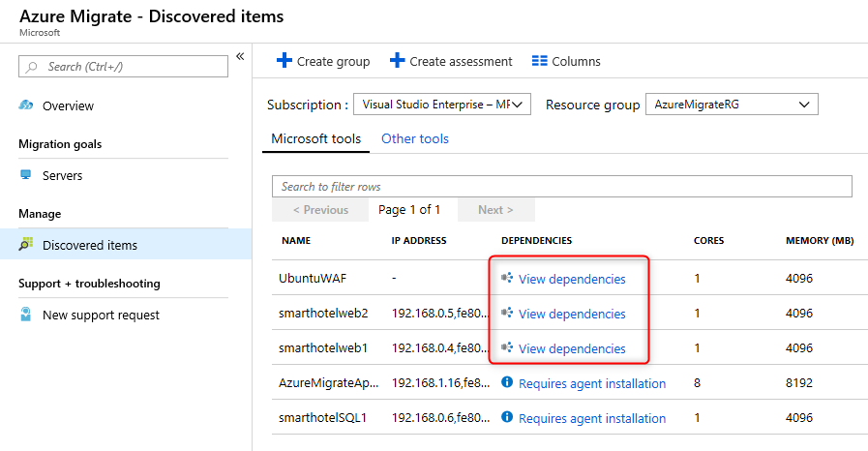The width and height of the screenshot is (868, 451).
Task: Click the New support request person icon
Action: (25, 315)
